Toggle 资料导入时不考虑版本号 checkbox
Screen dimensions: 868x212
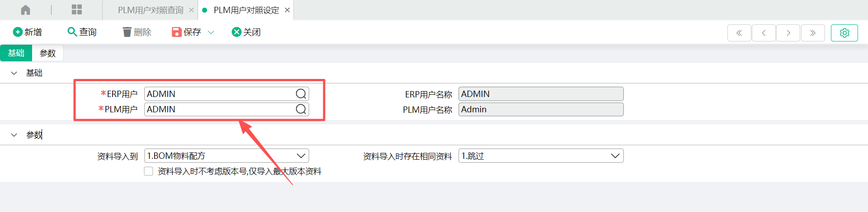[148, 171]
